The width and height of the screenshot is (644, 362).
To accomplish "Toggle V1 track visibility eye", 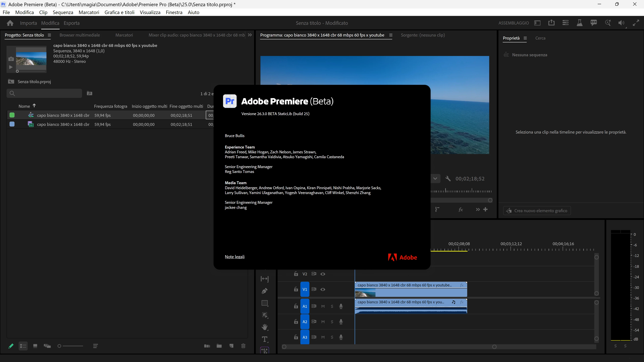I will coord(323,289).
